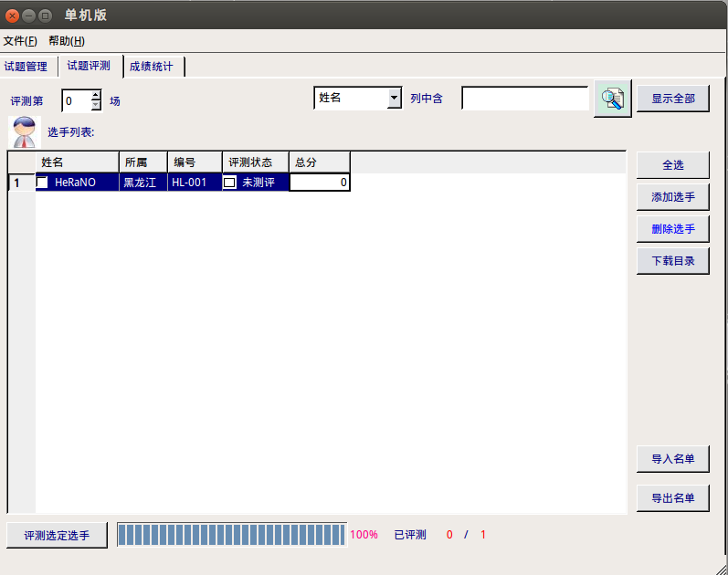Open the 姓名 column filter dropdown
This screenshot has height=575, width=728.
tap(394, 98)
